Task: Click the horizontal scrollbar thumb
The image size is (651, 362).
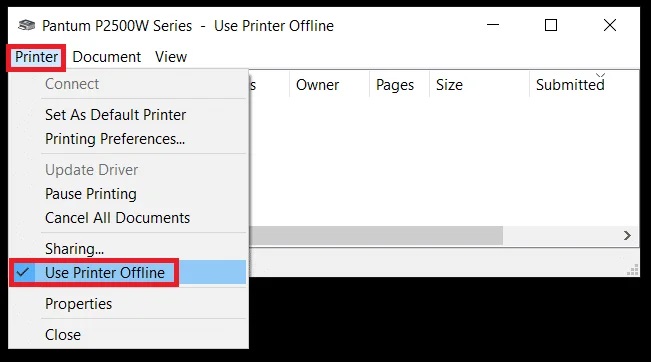Action: [376, 236]
